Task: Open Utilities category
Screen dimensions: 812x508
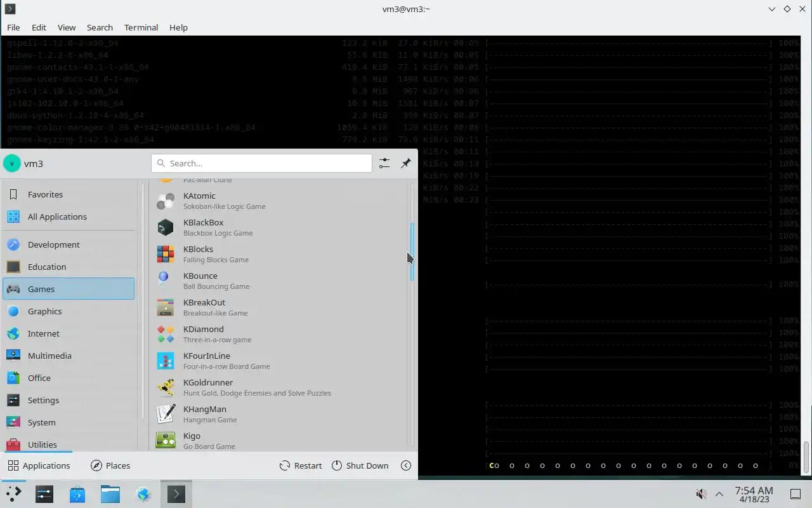Action: click(69, 443)
